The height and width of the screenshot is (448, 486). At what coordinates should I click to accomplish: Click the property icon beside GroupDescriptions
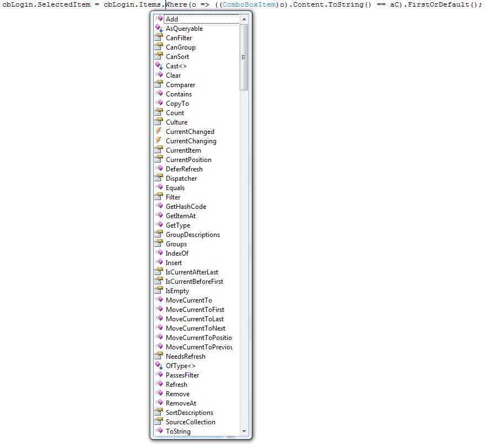(x=159, y=234)
